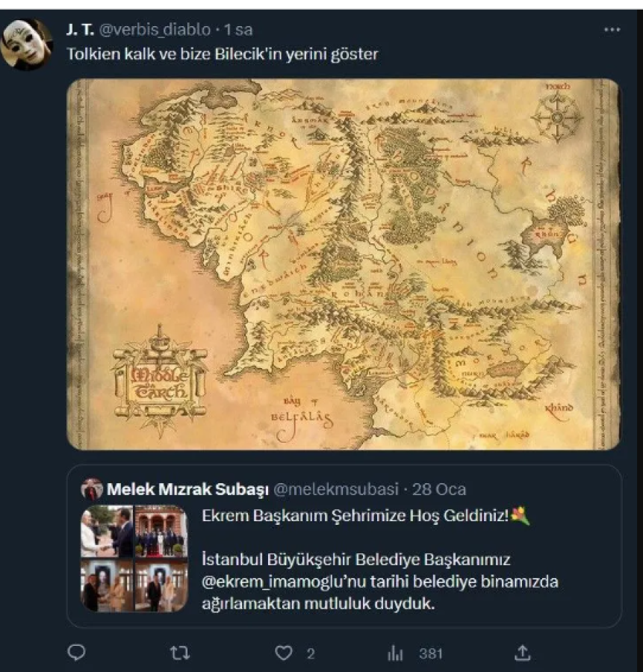Open the share upload icon
Image resolution: width=643 pixels, height=672 pixels.
[x=522, y=653]
